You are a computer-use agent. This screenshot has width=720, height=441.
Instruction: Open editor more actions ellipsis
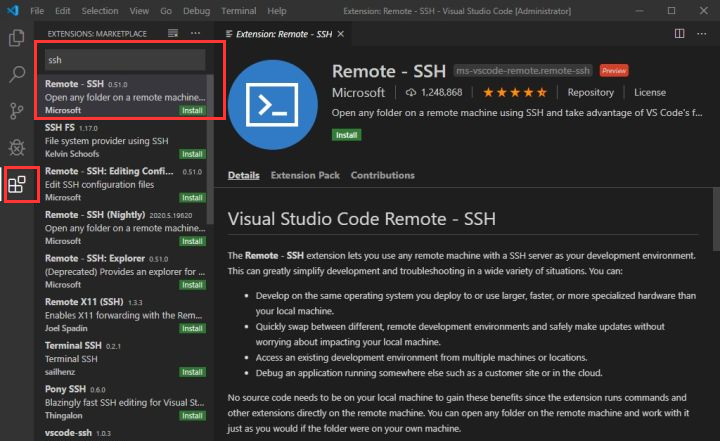pos(701,34)
